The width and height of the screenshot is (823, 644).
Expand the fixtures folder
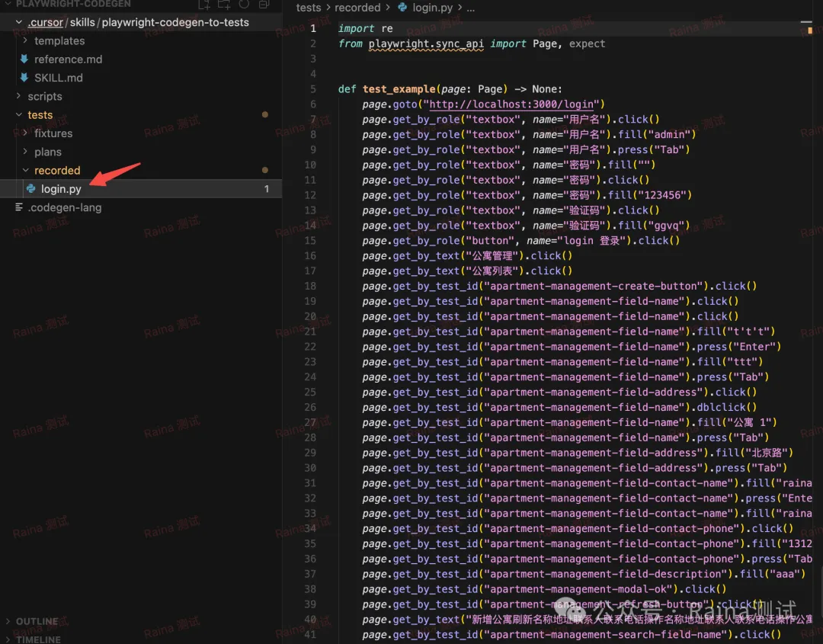click(25, 133)
